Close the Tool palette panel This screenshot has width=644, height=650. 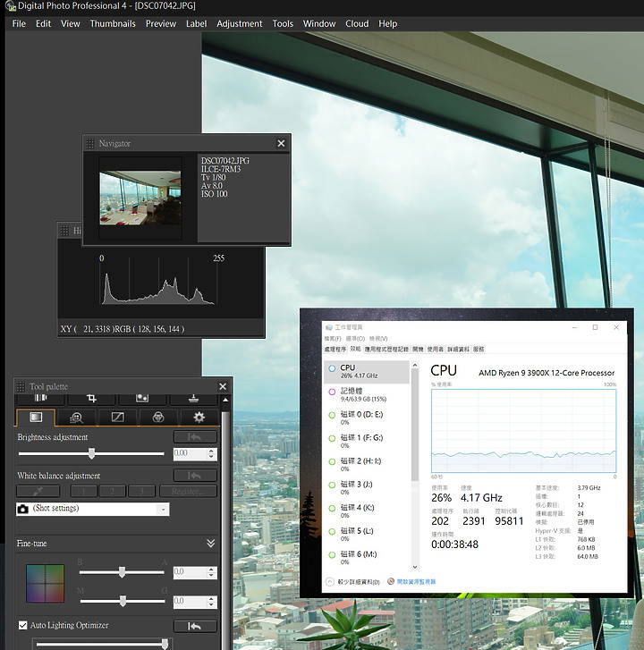223,386
